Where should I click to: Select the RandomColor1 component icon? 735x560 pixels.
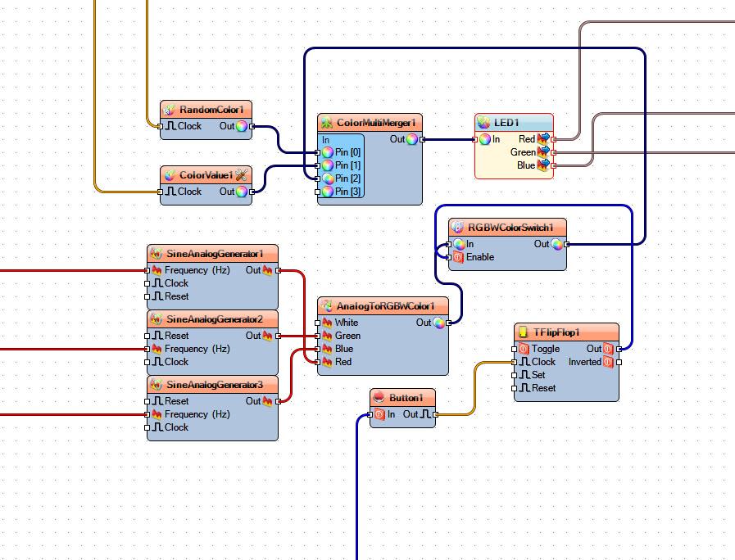pos(169,110)
